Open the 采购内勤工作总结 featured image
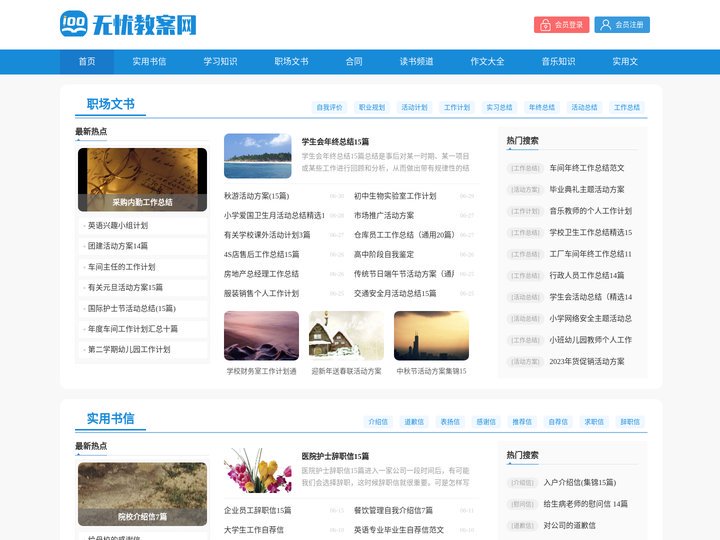Screen dimensions: 720x540 point(142,180)
